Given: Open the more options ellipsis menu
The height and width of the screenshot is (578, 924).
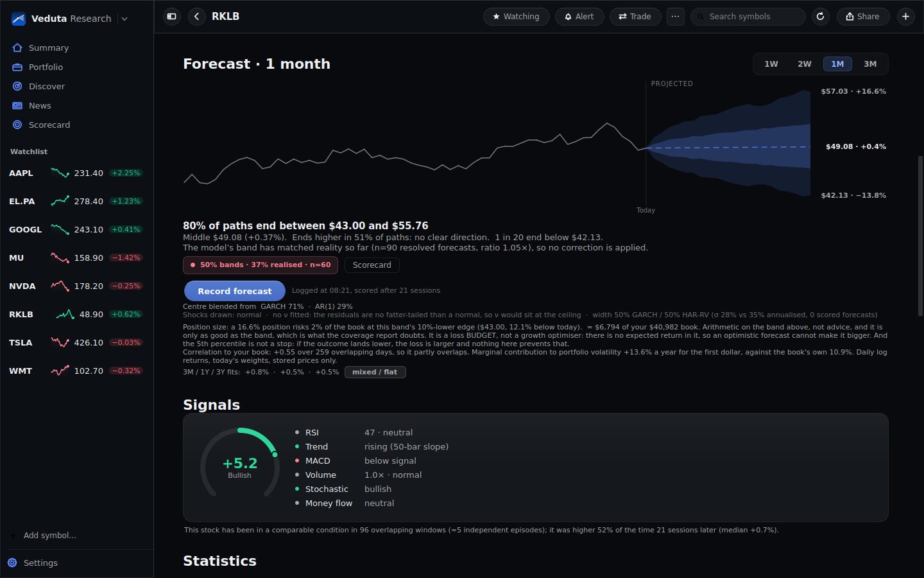Looking at the screenshot, I should (x=675, y=17).
